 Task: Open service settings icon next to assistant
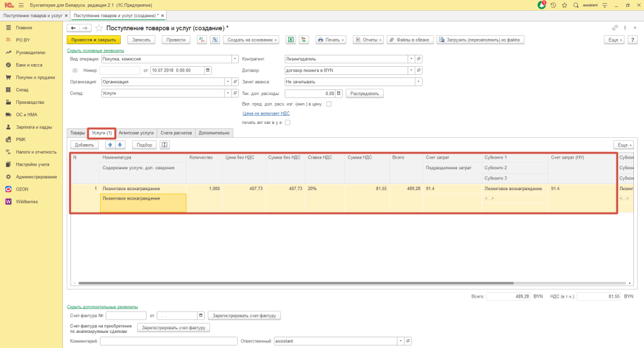604,5
